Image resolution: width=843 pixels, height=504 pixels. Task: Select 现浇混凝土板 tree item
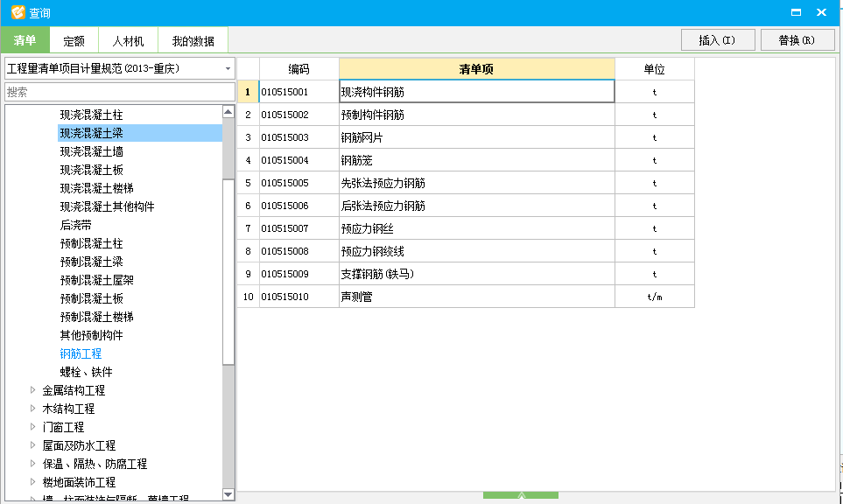tap(91, 170)
